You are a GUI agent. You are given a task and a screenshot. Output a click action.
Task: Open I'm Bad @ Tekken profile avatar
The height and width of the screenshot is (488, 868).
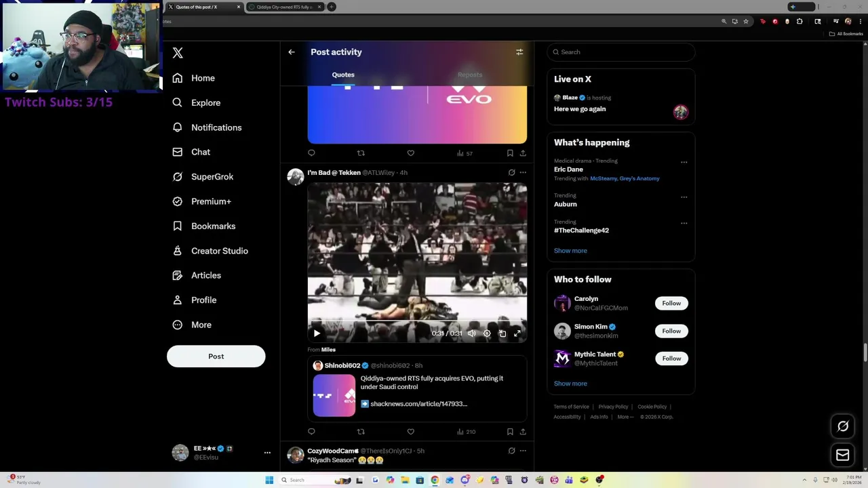(x=295, y=176)
